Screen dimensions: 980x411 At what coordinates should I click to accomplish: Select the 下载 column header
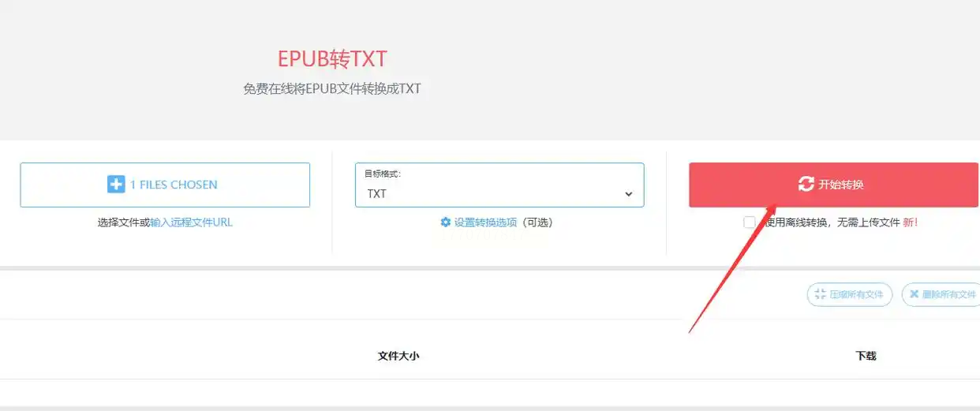click(866, 356)
